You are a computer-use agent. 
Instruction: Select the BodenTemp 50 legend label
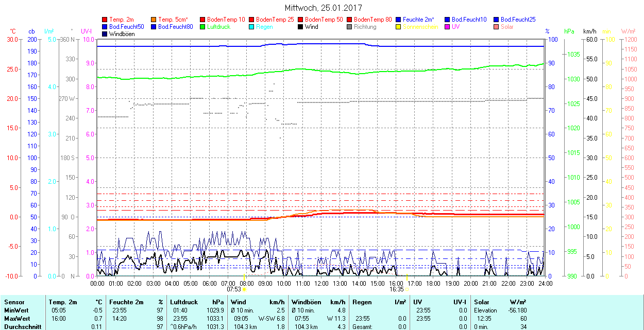pos(324,20)
